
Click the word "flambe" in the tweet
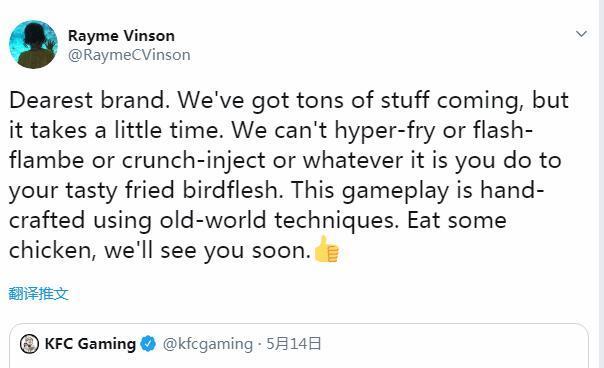(47, 160)
